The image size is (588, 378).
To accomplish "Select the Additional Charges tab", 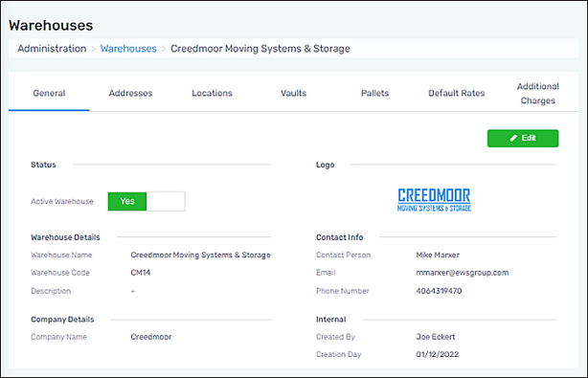I will [x=538, y=93].
